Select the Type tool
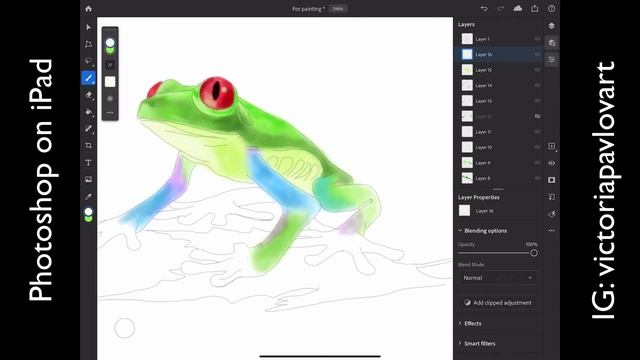 pyautogui.click(x=89, y=162)
